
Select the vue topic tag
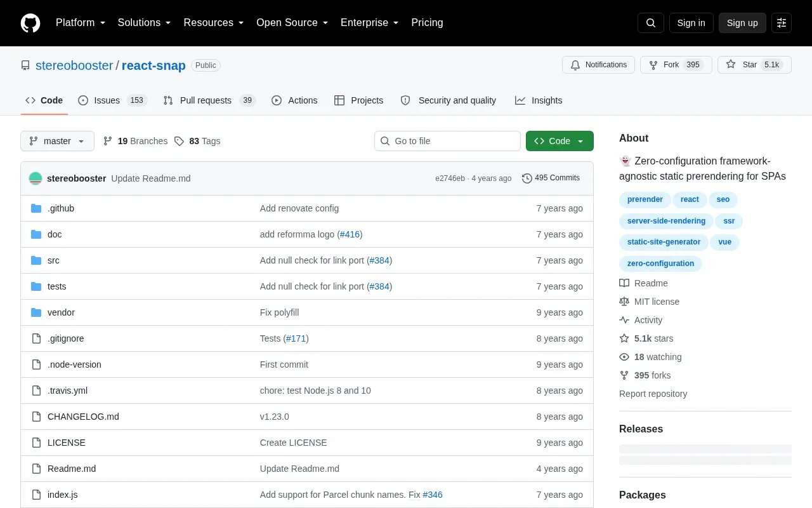click(724, 242)
